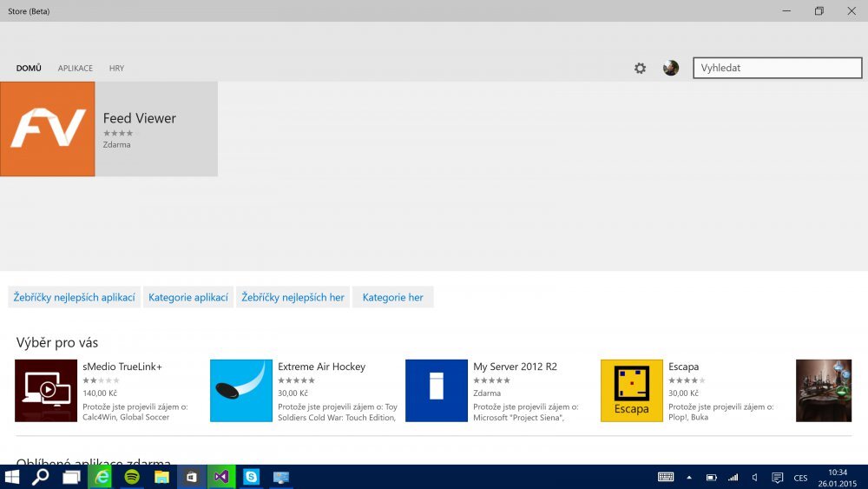Minimize the Store (Beta) window
The width and height of the screenshot is (868, 489).
pos(786,11)
